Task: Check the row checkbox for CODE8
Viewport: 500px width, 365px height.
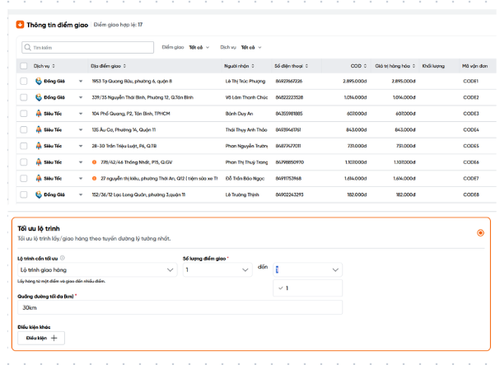Action: (24, 194)
